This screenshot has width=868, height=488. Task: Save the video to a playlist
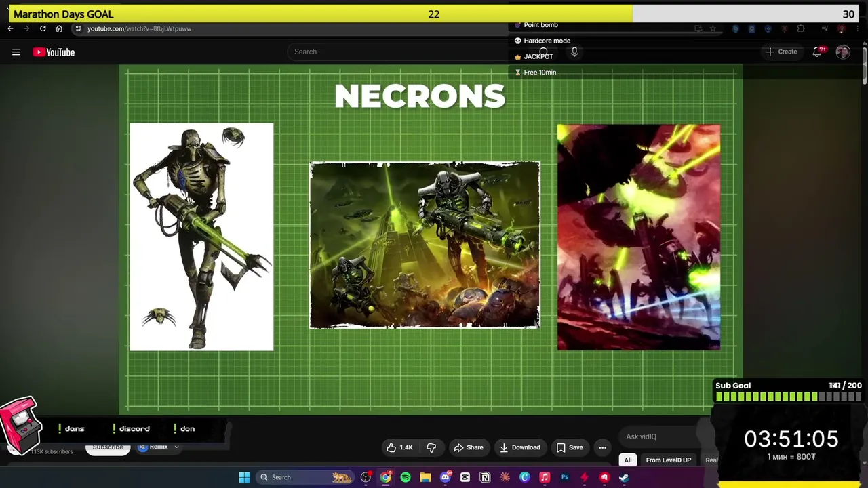570,447
